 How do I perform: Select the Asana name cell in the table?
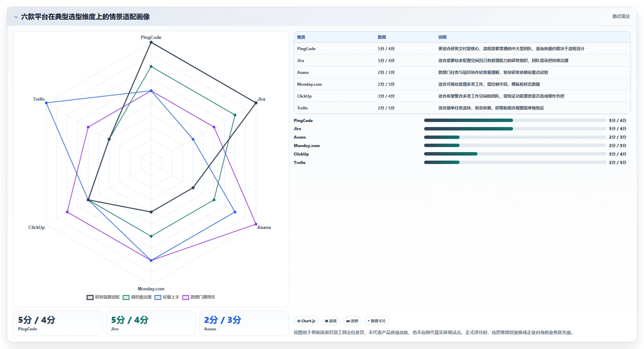[x=303, y=73]
